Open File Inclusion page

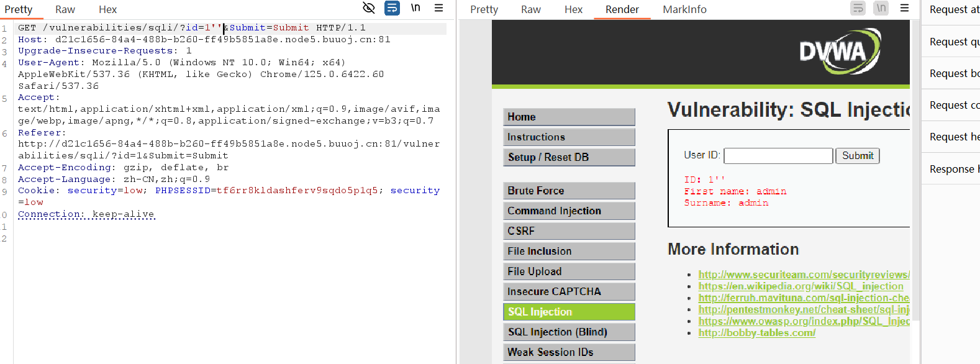pyautogui.click(x=569, y=251)
